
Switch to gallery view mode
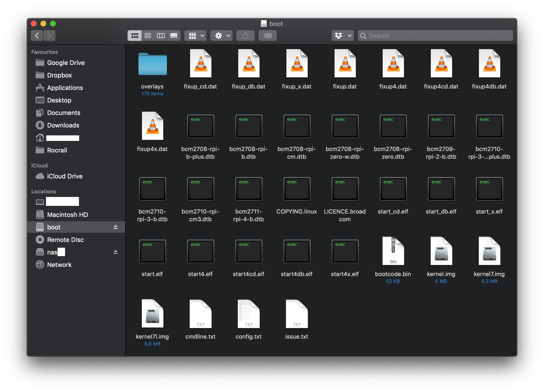(x=174, y=36)
